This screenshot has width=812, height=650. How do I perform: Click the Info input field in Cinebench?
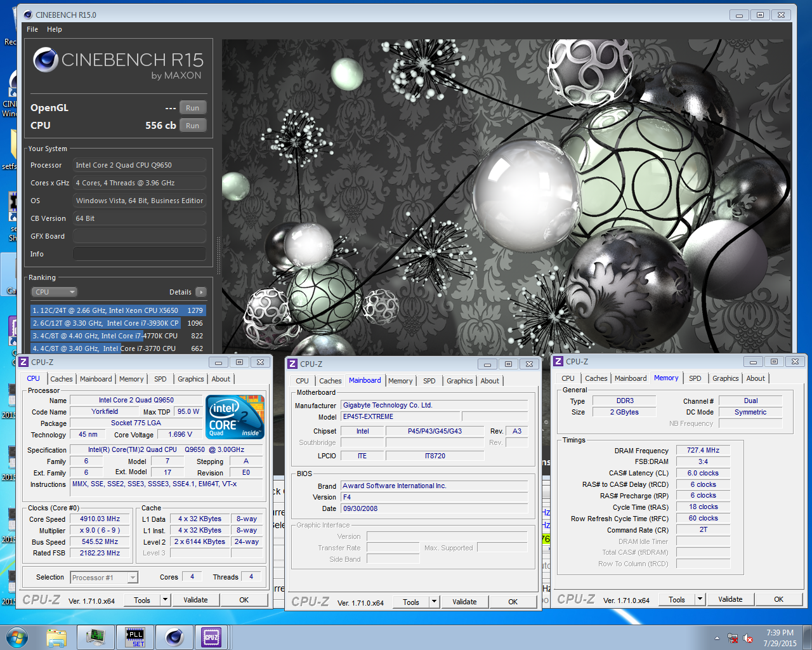(x=140, y=254)
